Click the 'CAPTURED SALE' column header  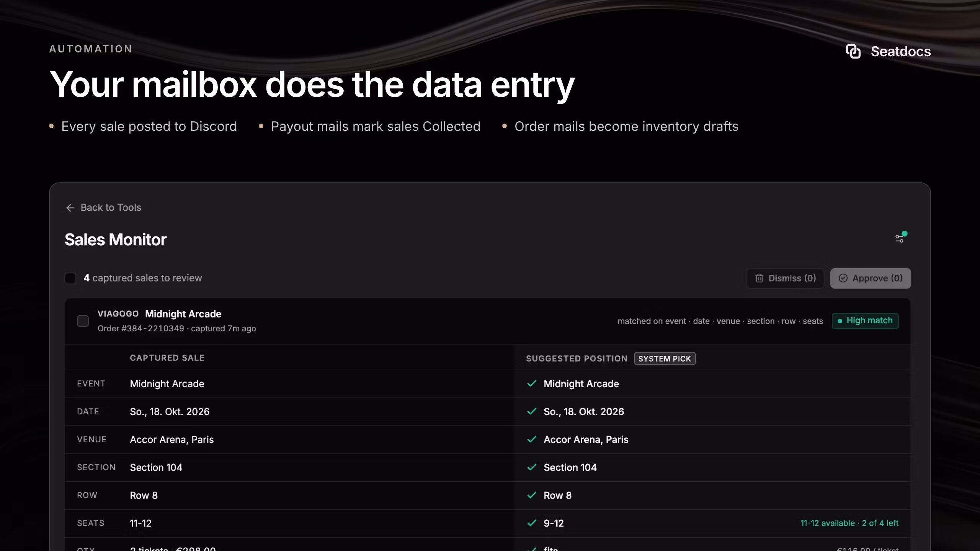click(x=167, y=358)
